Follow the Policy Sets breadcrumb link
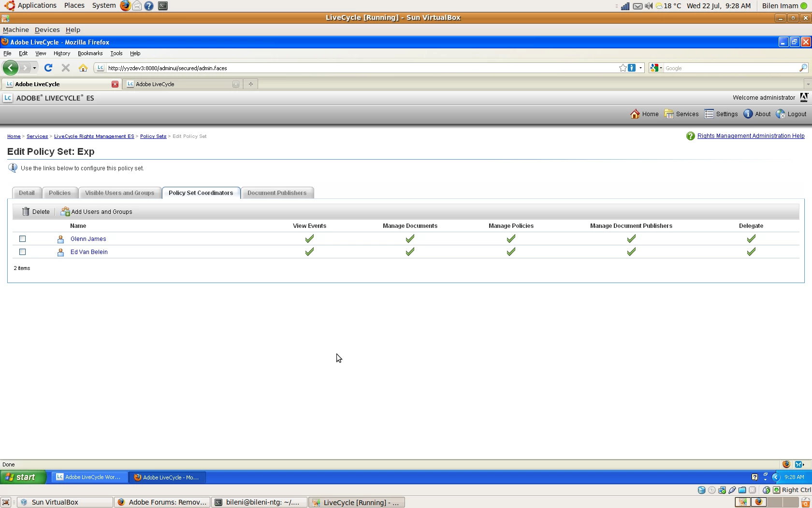This screenshot has height=508, width=812. pos(153,136)
